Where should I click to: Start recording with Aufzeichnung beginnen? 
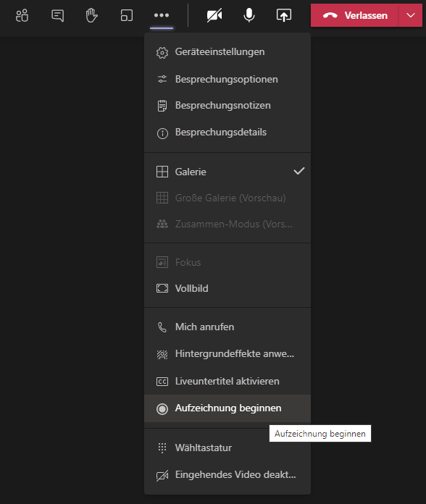tap(227, 408)
